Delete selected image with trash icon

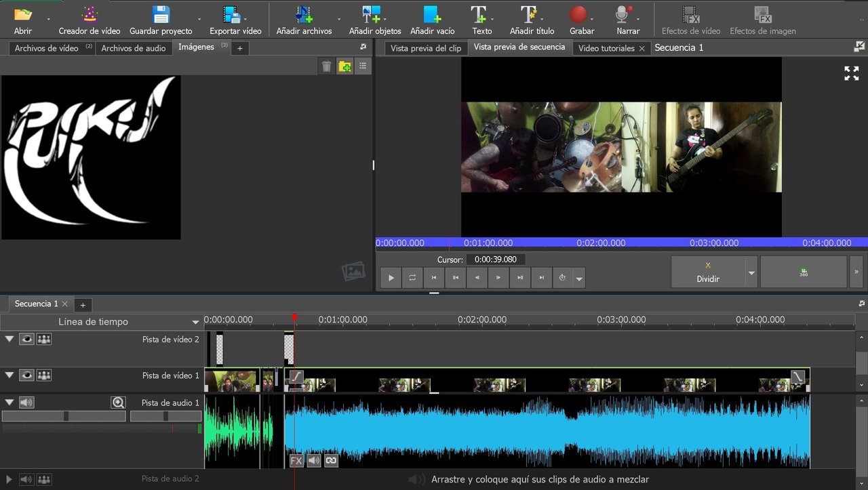[x=327, y=66]
